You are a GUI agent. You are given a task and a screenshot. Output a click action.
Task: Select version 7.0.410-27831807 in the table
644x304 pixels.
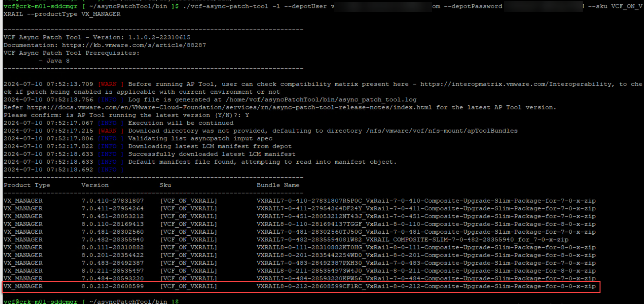(x=113, y=201)
